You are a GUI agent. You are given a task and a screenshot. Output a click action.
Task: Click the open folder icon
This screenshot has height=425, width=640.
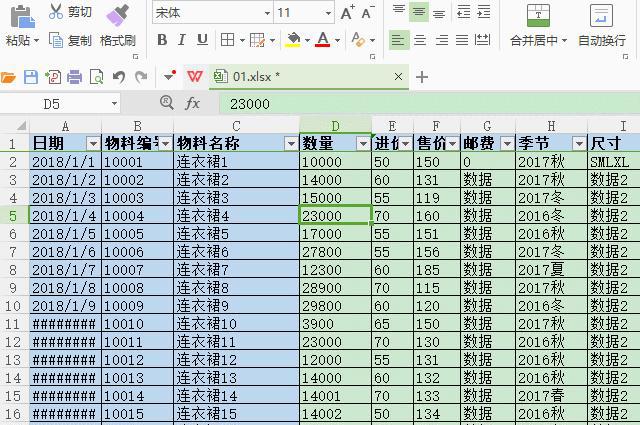[8, 77]
